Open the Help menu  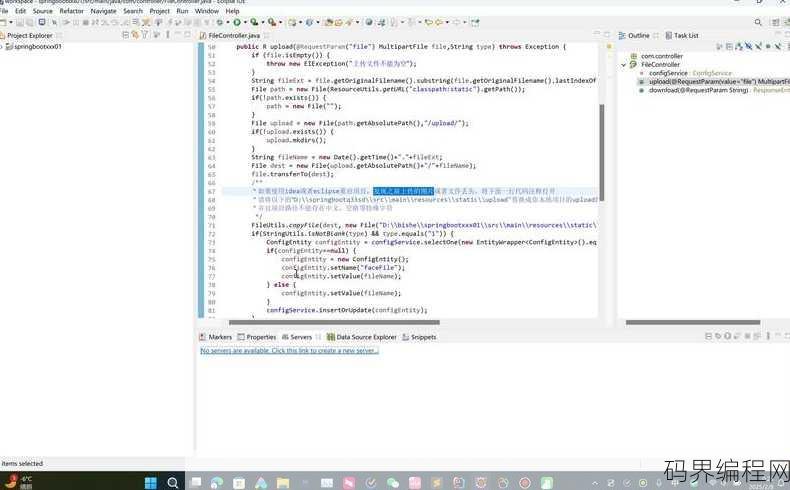tap(232, 11)
